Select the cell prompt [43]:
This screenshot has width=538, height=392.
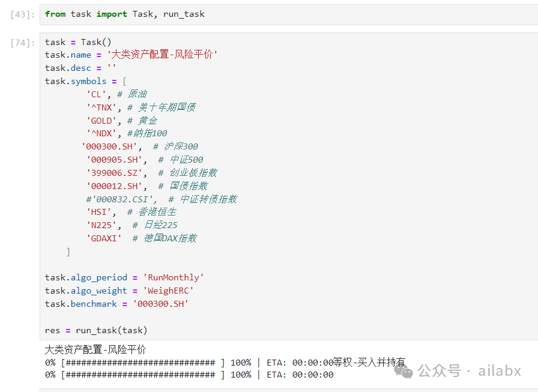(23, 14)
